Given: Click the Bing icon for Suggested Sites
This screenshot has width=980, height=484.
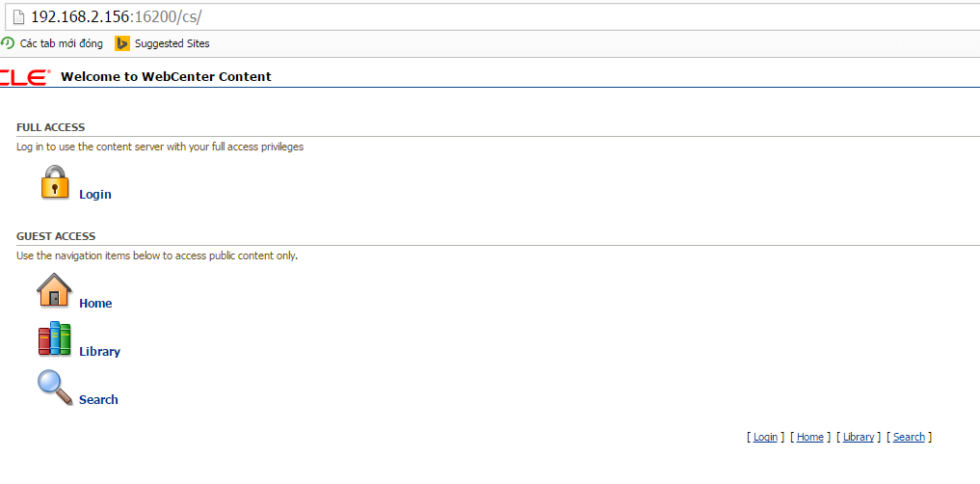Looking at the screenshot, I should click(122, 43).
